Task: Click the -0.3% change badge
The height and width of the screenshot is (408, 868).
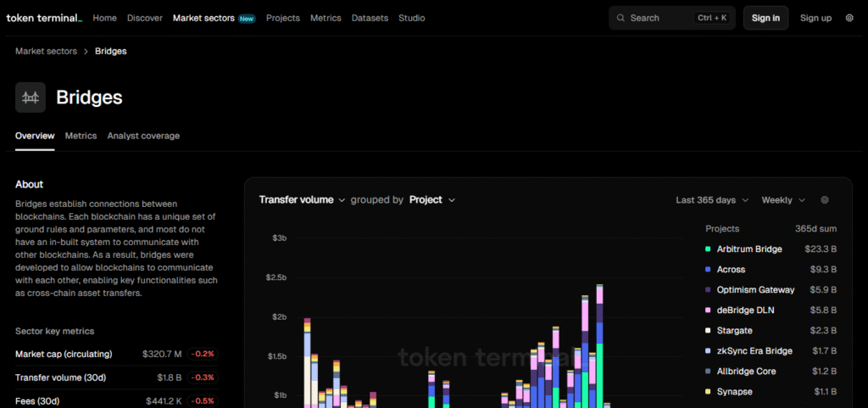Action: [x=203, y=377]
